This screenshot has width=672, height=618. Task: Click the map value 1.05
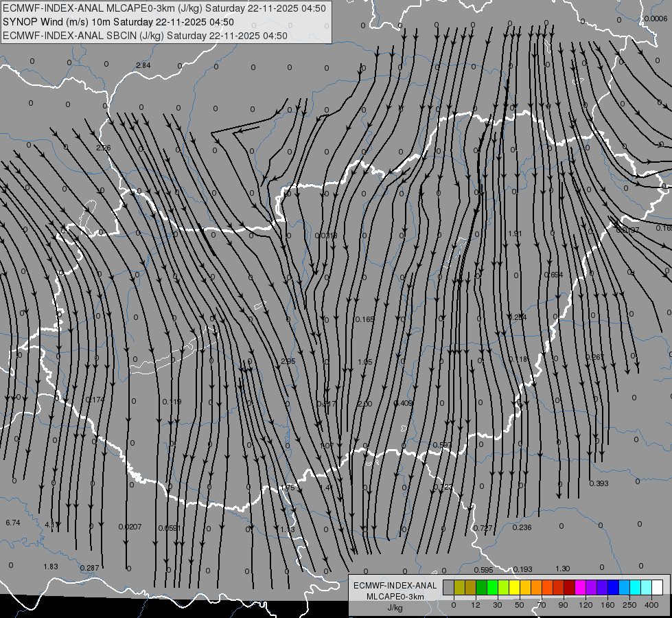coord(365,362)
